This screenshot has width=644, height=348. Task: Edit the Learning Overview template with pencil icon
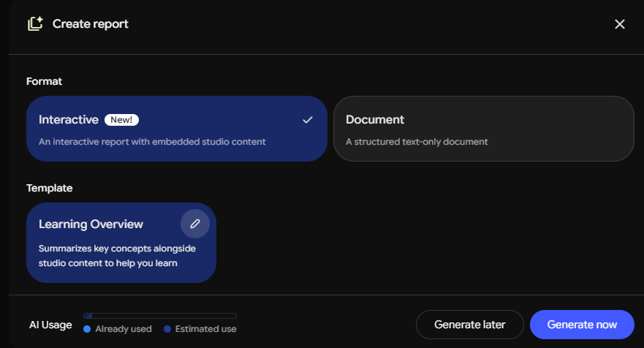pos(195,224)
